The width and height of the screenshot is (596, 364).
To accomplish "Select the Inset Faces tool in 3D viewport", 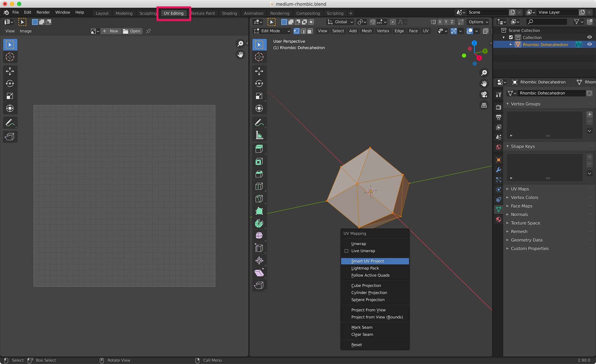I will [259, 162].
